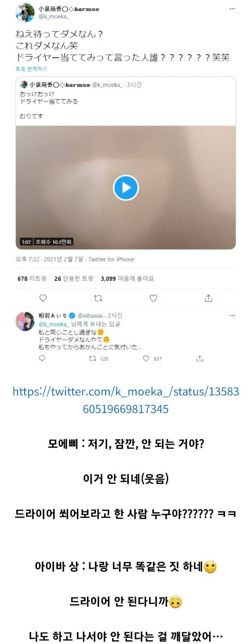The width and height of the screenshot is (251, 644).
Task: Click the @k_moeka_ mention in the reply
Action: coord(53,324)
